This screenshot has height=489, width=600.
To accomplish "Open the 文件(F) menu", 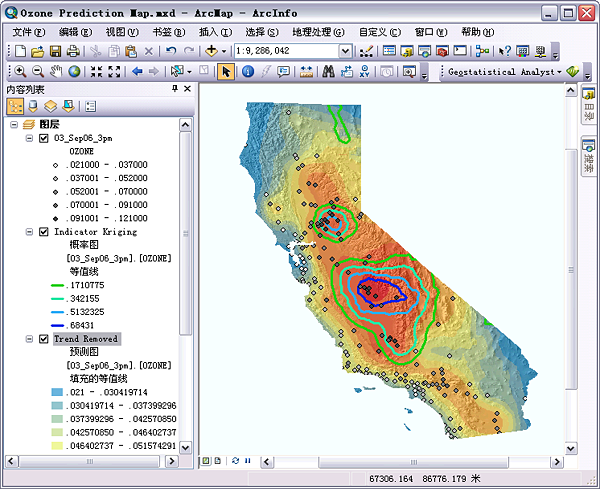I will click(x=29, y=32).
